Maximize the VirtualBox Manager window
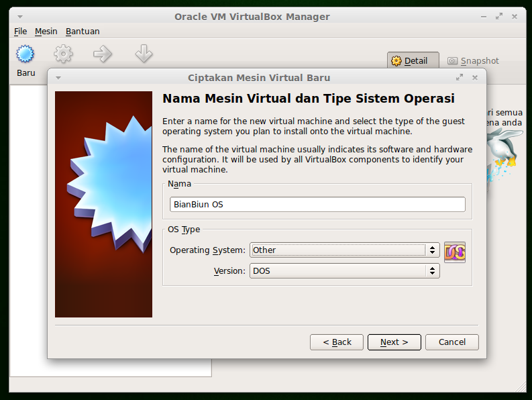The height and width of the screenshot is (400, 532). click(498, 16)
